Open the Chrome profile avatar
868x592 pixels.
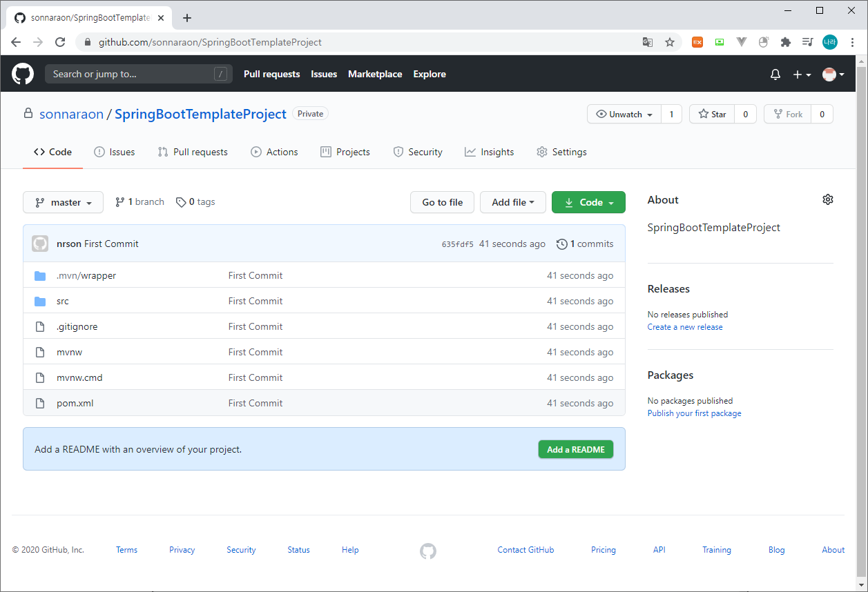click(x=830, y=42)
